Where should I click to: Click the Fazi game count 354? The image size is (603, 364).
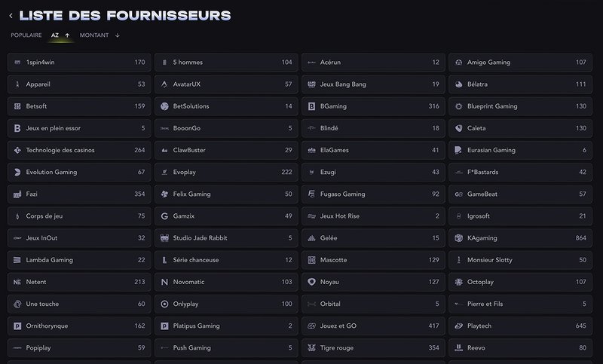(x=139, y=194)
